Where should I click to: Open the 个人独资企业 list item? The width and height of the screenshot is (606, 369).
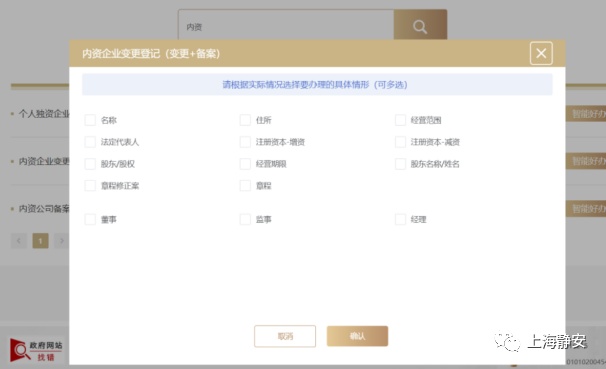[x=44, y=114]
